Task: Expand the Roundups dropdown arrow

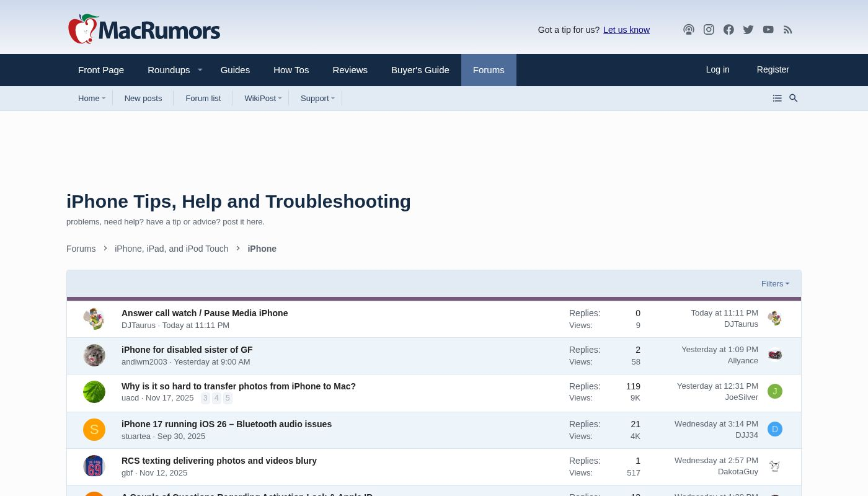Action: [200, 70]
